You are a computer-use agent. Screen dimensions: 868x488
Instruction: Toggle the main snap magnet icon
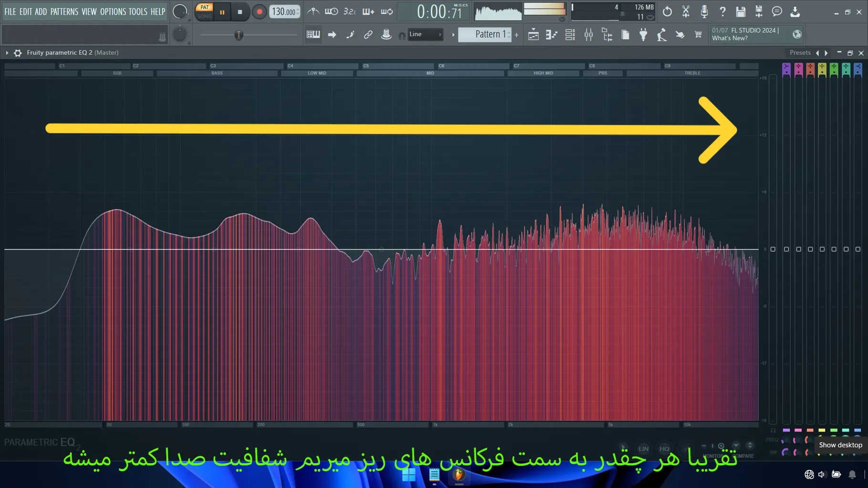tap(402, 36)
